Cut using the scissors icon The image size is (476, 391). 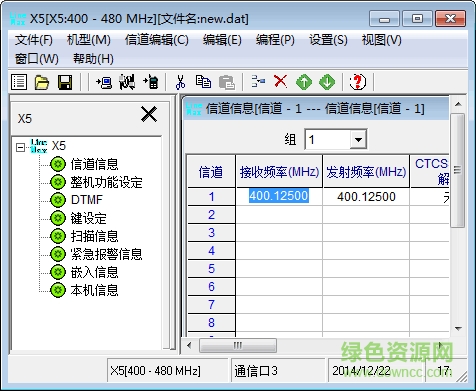tap(180, 82)
